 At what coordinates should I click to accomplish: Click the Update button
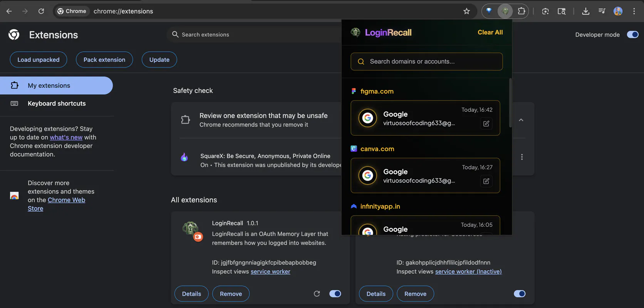coord(159,60)
